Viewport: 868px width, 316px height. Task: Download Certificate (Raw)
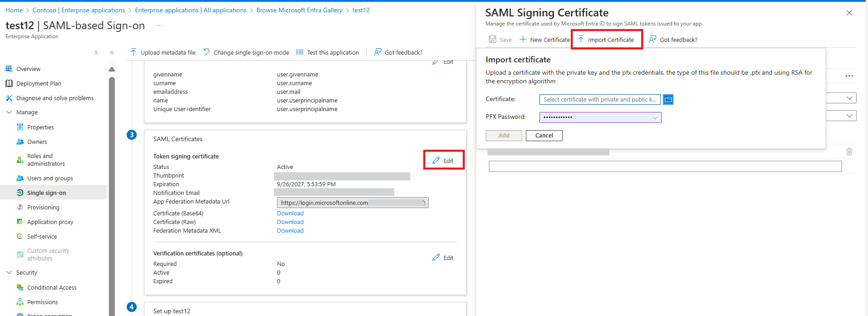point(290,222)
